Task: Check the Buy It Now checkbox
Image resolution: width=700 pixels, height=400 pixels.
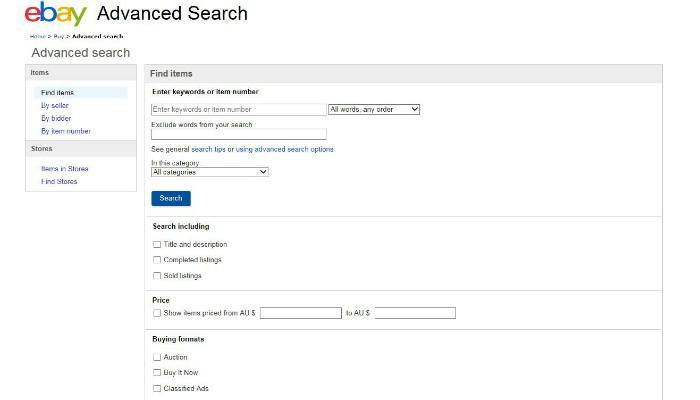Action: [157, 372]
